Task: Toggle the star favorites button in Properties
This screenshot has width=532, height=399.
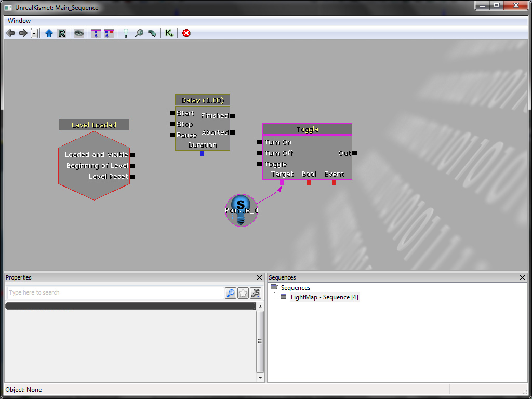Action: pos(243,293)
